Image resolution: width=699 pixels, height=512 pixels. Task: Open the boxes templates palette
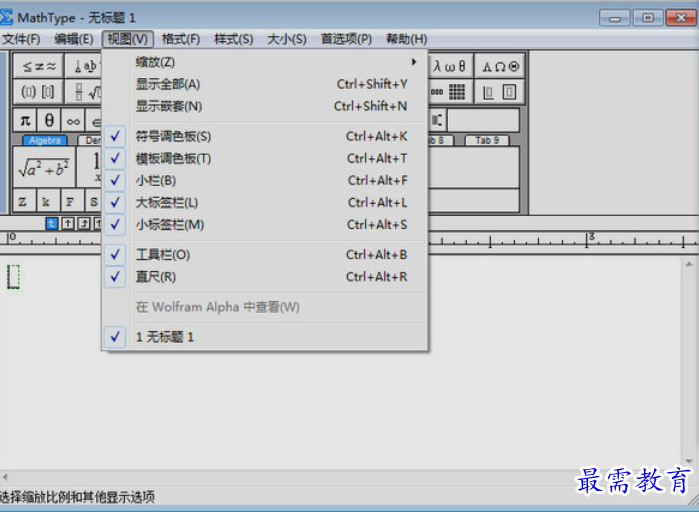500,92
